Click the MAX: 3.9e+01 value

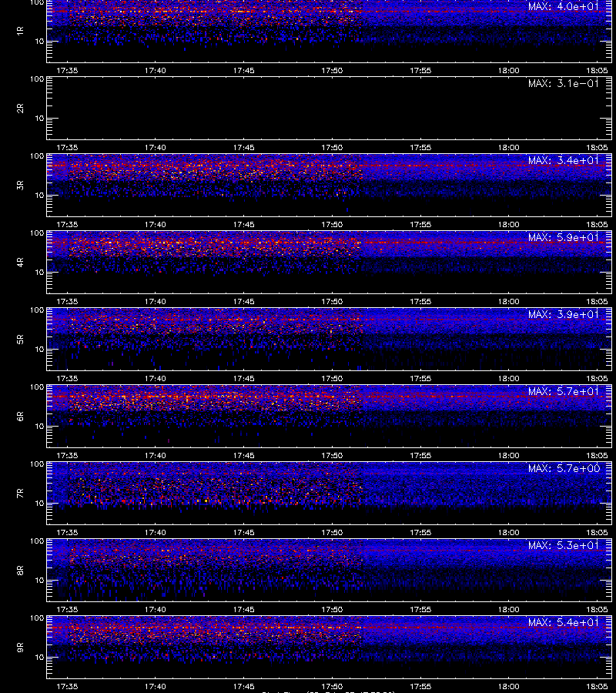(x=564, y=314)
